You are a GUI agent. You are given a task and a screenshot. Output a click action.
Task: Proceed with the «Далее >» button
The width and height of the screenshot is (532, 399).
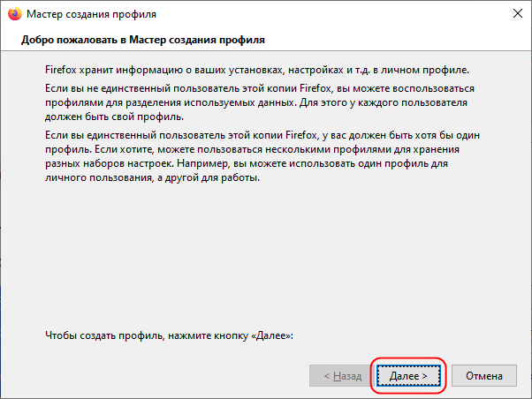(x=408, y=376)
